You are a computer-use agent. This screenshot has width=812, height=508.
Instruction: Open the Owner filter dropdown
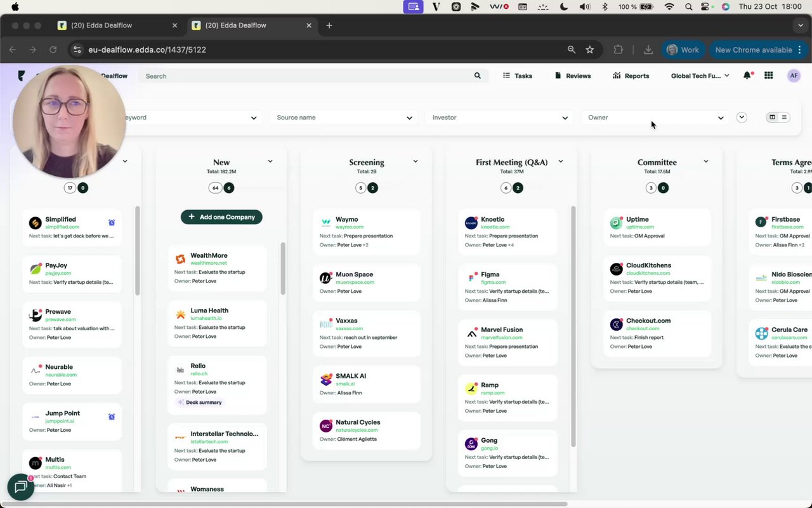655,117
